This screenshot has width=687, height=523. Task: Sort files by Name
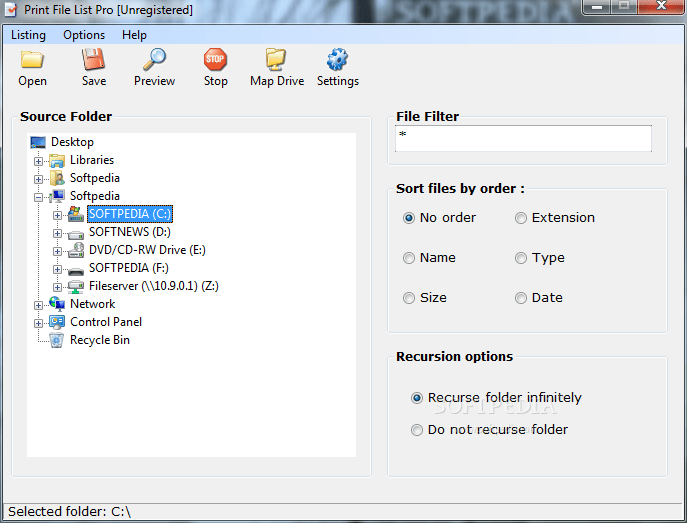click(x=408, y=258)
